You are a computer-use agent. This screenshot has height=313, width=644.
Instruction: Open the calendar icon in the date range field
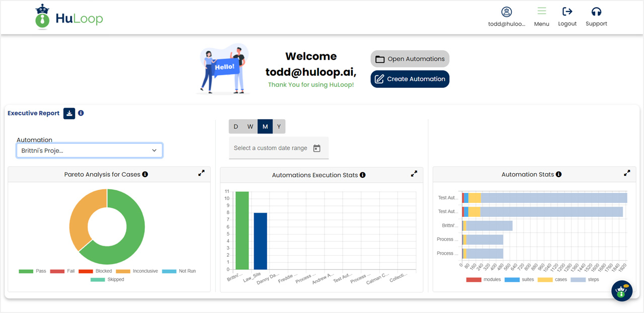(317, 148)
